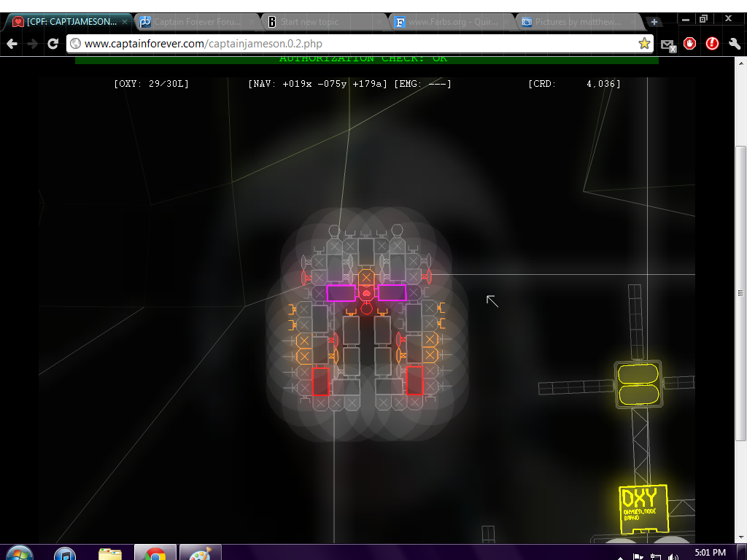Open Windows Explorer folder from taskbar
This screenshot has height=560, width=747.
(x=109, y=553)
